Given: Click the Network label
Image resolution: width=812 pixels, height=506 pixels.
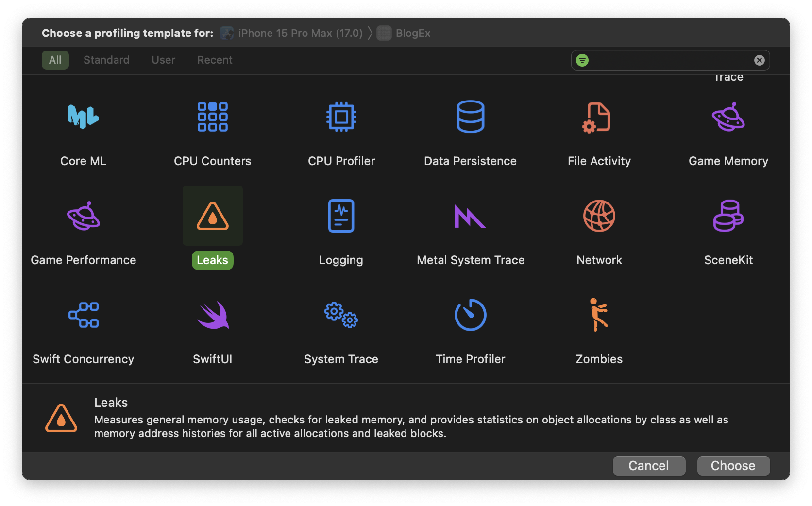Looking at the screenshot, I should [x=599, y=260].
